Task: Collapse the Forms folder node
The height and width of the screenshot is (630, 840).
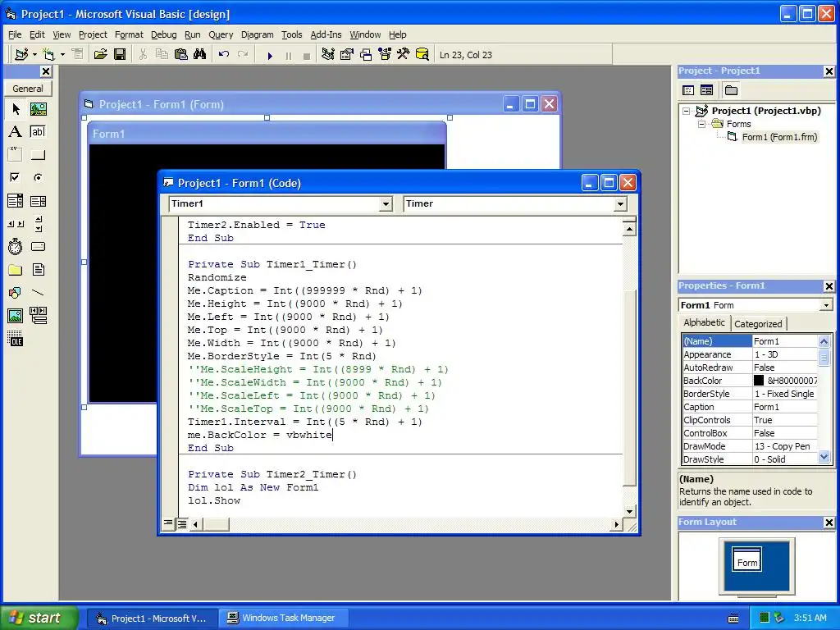Action: [702, 125]
